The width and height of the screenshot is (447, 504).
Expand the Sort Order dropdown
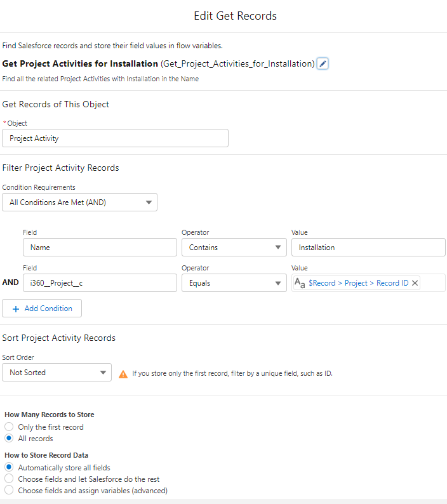(57, 373)
